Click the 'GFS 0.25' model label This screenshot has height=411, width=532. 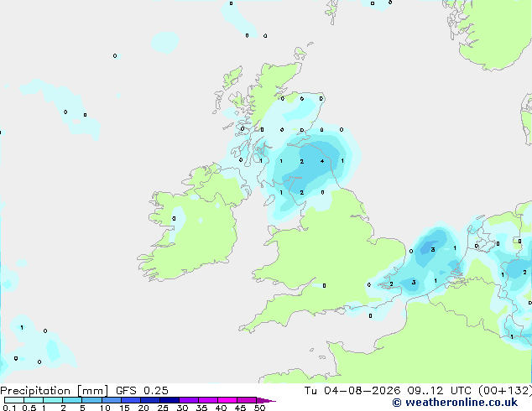(x=142, y=391)
